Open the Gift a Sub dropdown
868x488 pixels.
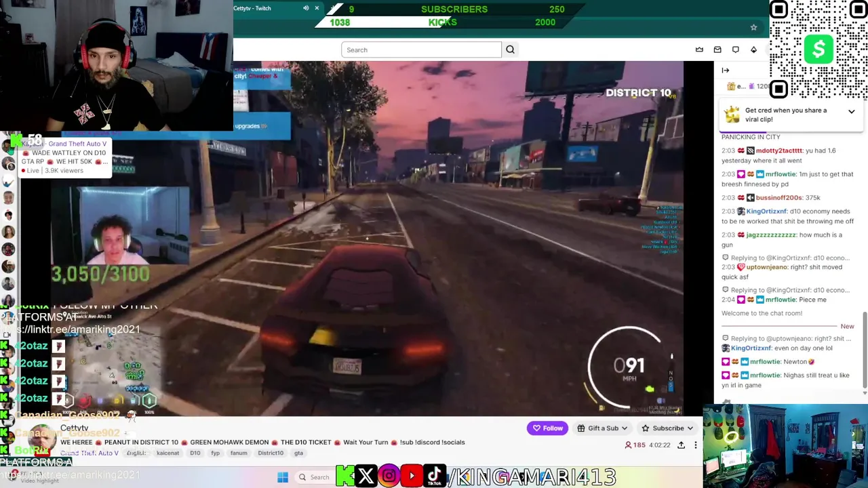[602, 428]
